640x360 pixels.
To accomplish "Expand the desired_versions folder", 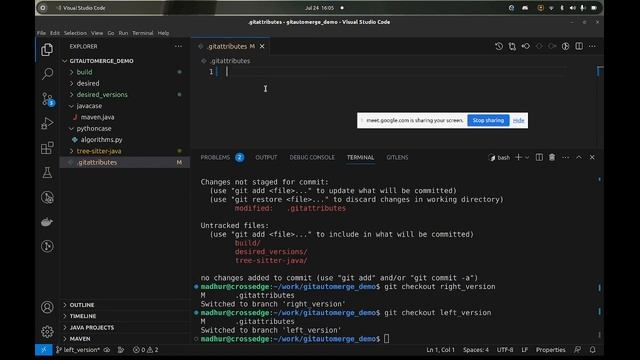I will pyautogui.click(x=124, y=94).
